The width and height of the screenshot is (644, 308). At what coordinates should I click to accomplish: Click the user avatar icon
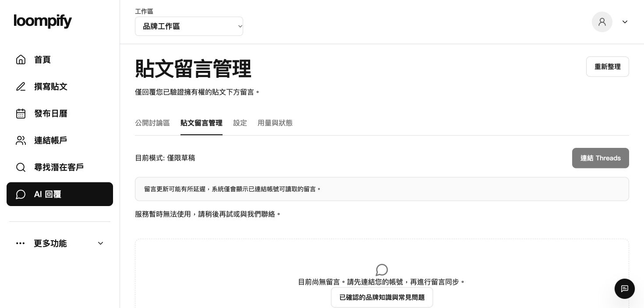pos(602,22)
